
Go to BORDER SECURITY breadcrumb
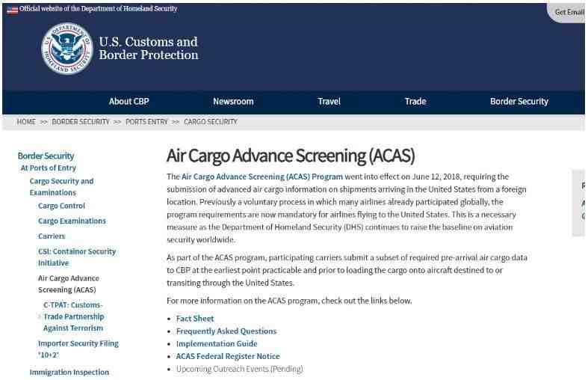tap(81, 122)
